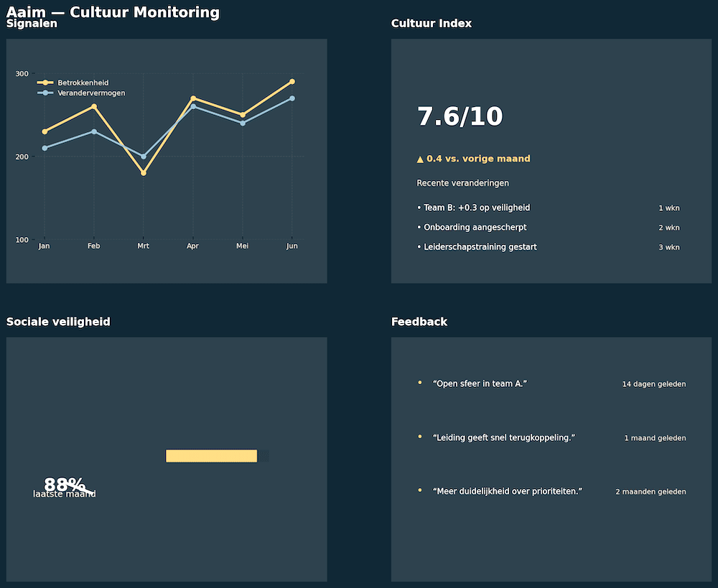The height and width of the screenshot is (588, 718).
Task: Toggle the Verandervermogen legend marker
Action: pyautogui.click(x=45, y=93)
